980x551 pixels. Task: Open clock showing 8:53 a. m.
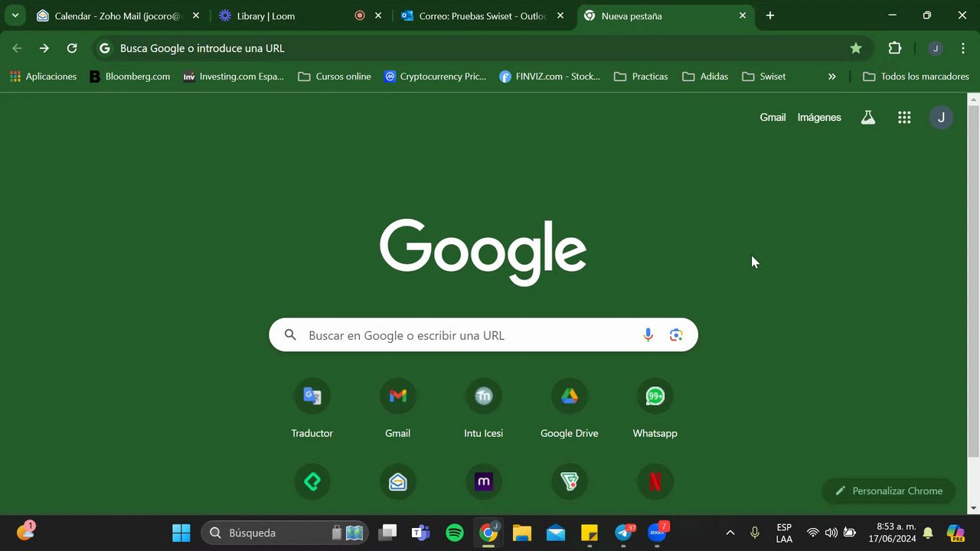(892, 533)
